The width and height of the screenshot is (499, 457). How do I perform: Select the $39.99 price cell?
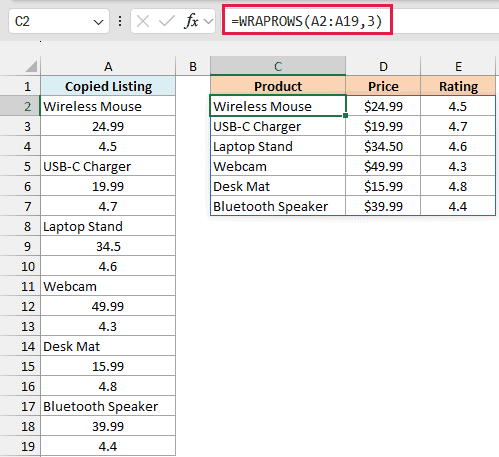point(383,206)
